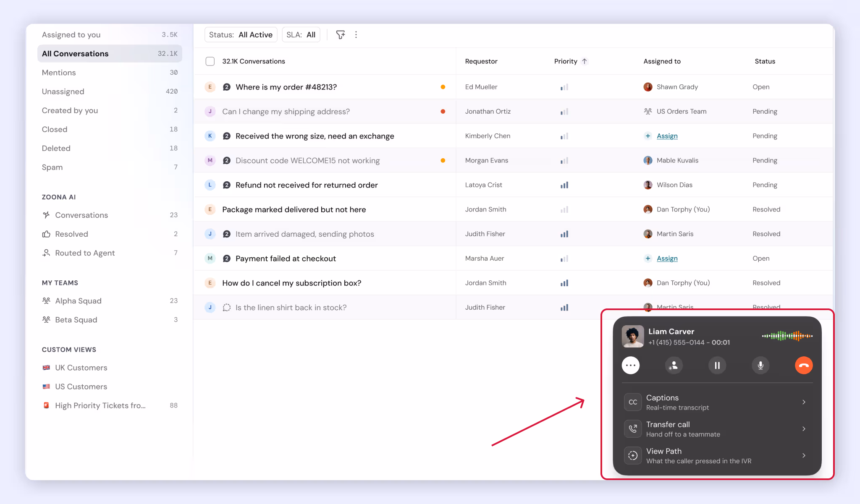The image size is (860, 504).
Task: Click the View Path icon
Action: tap(633, 456)
